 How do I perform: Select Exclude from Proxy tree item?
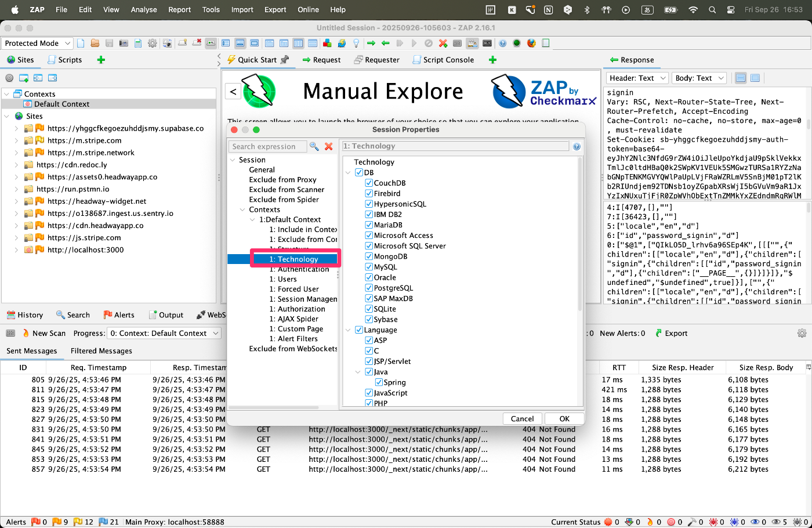click(x=282, y=180)
